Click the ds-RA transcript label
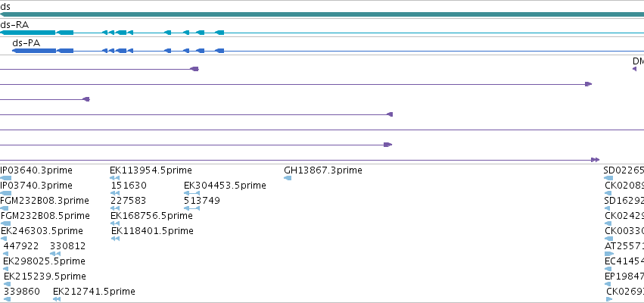Screen dimensions: 644x303 pos(14,25)
